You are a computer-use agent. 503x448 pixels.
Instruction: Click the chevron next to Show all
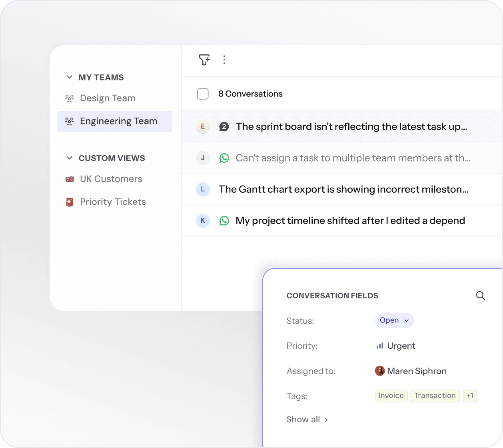pyautogui.click(x=326, y=420)
